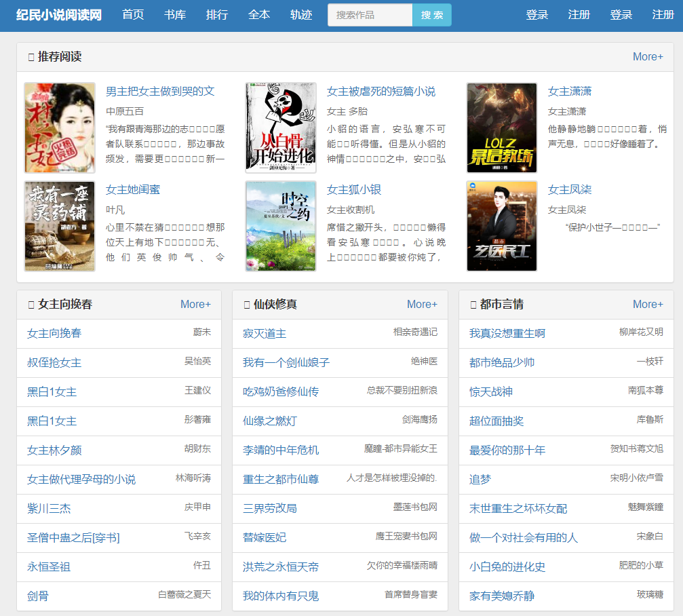
Task: Open 女主做代理孕母的小说 link
Action: coord(81,479)
